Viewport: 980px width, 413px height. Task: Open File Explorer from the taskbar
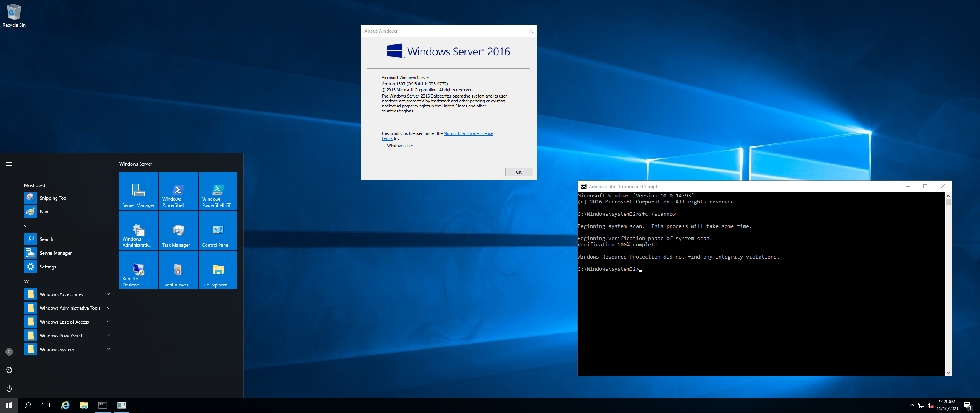coord(84,405)
